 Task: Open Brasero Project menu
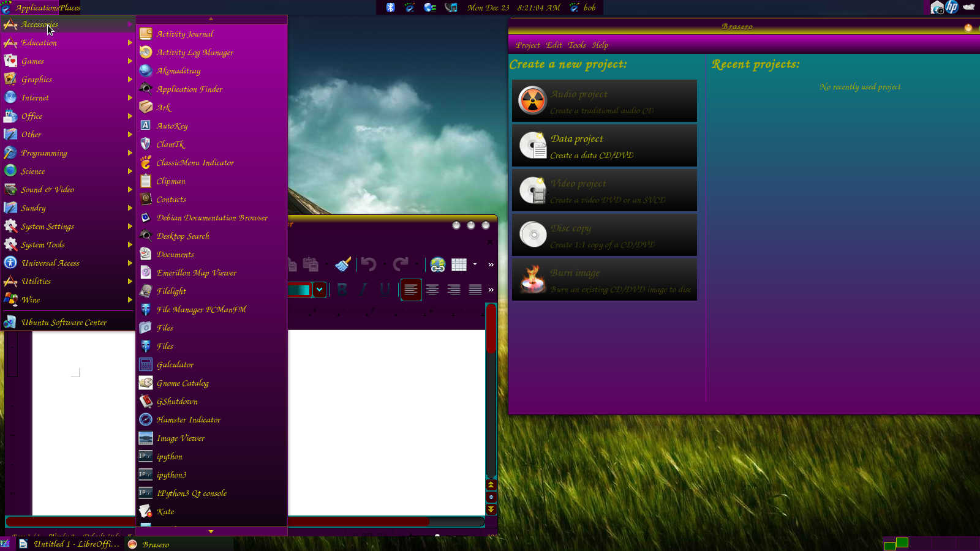[527, 45]
